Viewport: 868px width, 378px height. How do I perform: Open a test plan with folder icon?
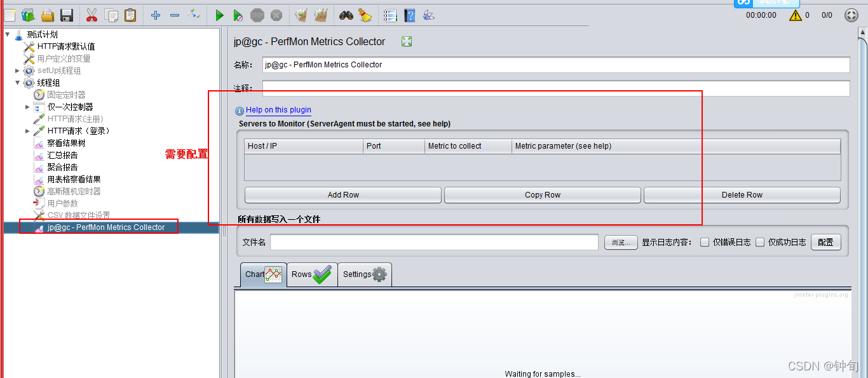[x=48, y=15]
